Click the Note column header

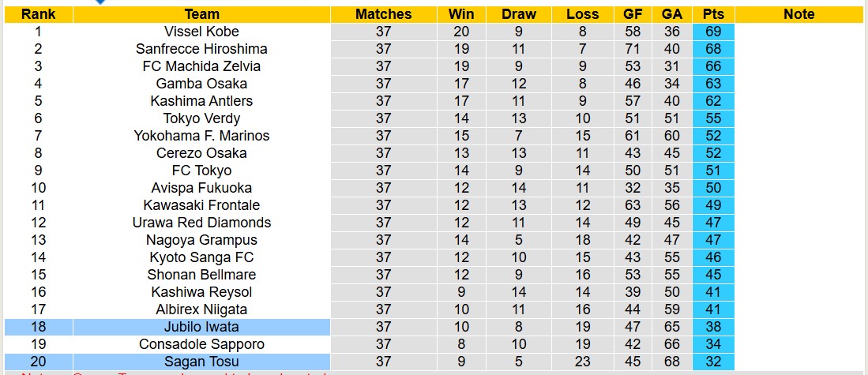point(799,14)
